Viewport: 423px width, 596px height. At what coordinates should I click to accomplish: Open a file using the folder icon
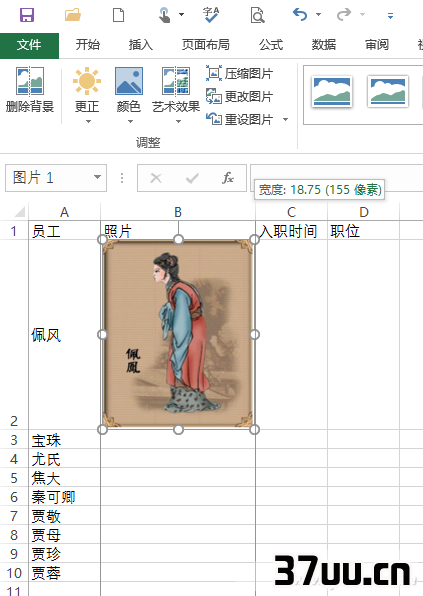(x=73, y=15)
